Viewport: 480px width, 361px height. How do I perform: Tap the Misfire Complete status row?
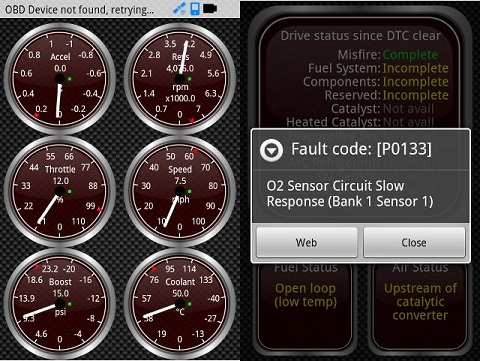(x=388, y=55)
